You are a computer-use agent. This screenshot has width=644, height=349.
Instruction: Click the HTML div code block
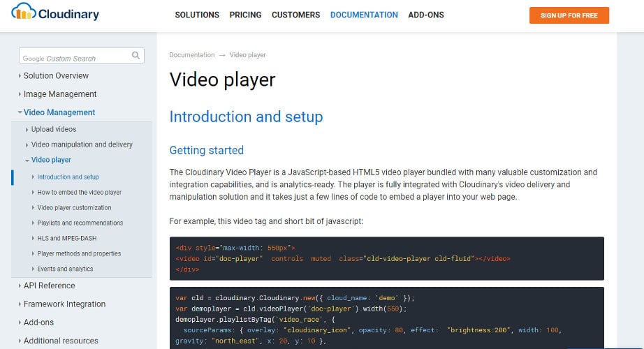pos(386,258)
